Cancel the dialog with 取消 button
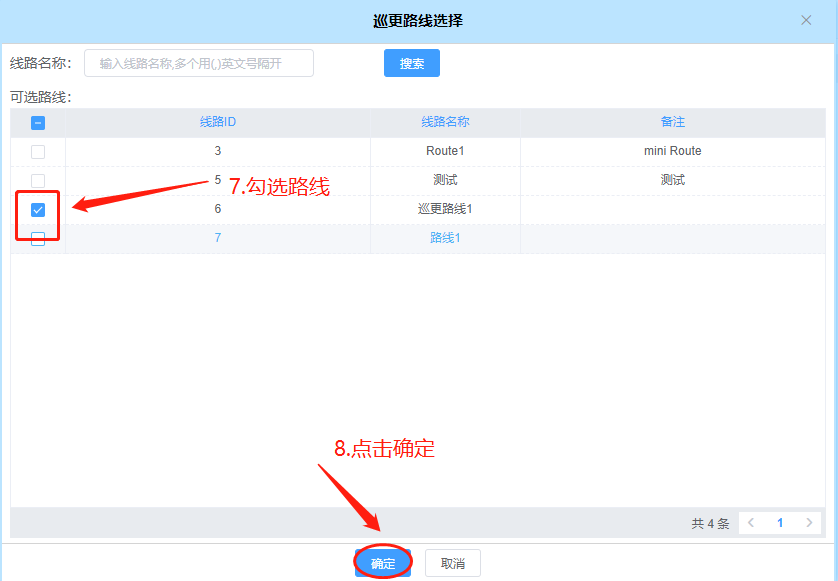The image size is (838, 581). tap(452, 562)
